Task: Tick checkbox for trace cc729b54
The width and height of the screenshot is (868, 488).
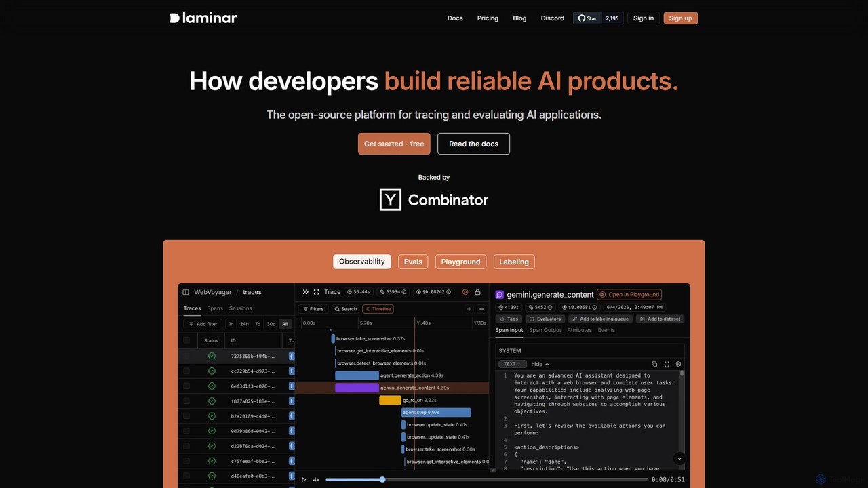Action: [x=186, y=371]
